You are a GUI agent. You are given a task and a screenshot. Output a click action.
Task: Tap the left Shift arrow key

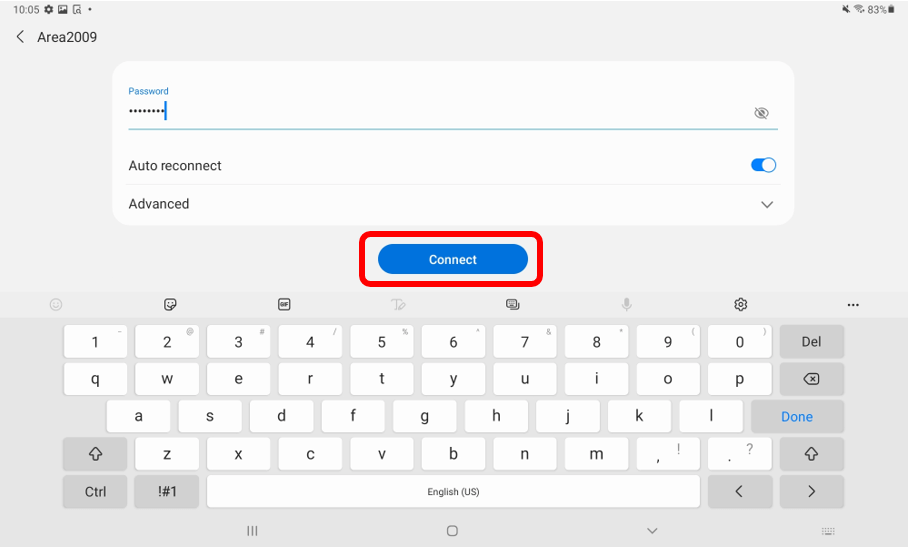point(95,454)
